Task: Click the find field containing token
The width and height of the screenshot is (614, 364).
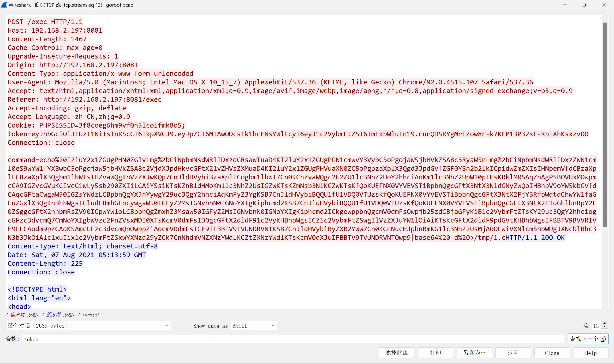Action: click(293, 339)
